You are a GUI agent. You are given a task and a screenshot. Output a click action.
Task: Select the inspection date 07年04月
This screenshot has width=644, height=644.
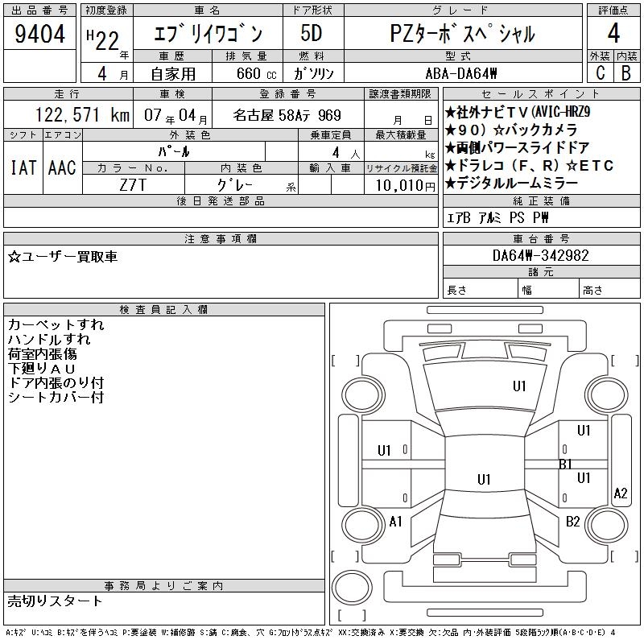175,115
